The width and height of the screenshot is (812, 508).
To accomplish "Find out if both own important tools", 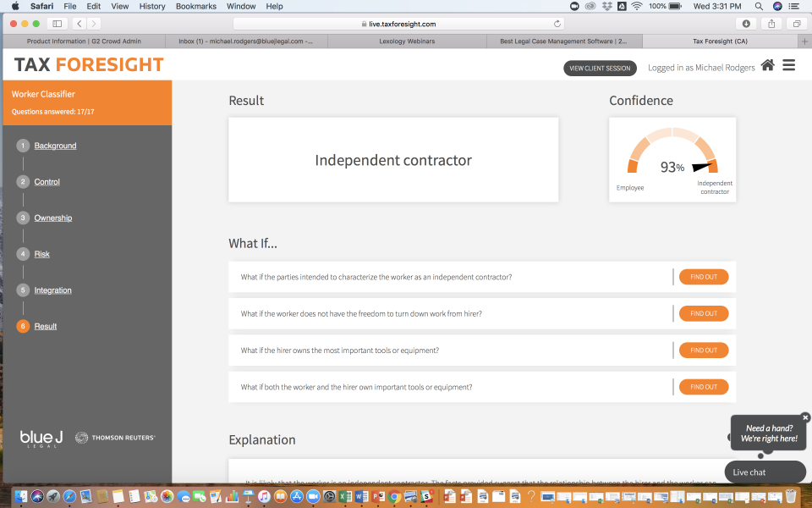I will tap(703, 387).
